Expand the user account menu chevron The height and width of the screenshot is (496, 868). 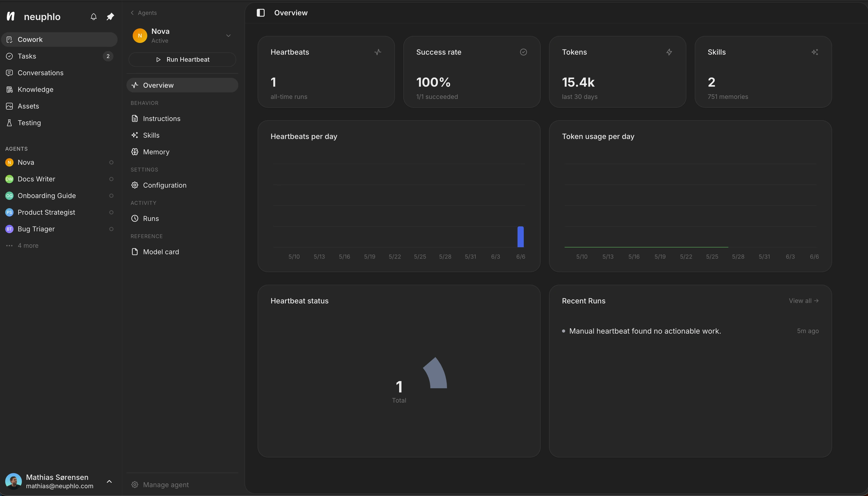click(109, 481)
